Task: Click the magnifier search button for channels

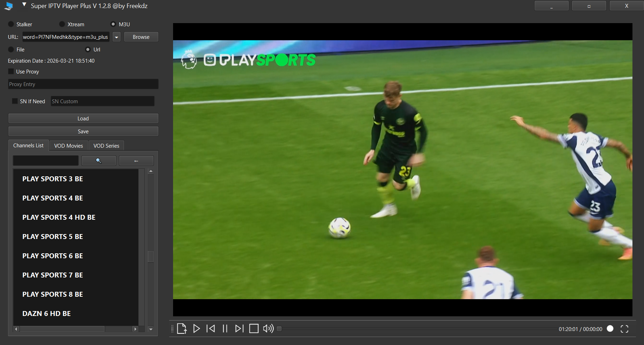Action: (x=99, y=161)
